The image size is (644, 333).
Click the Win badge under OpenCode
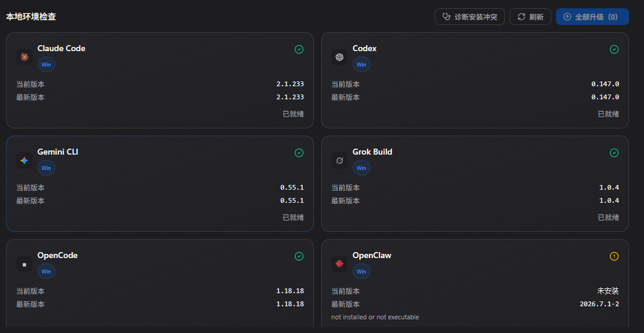[46, 271]
